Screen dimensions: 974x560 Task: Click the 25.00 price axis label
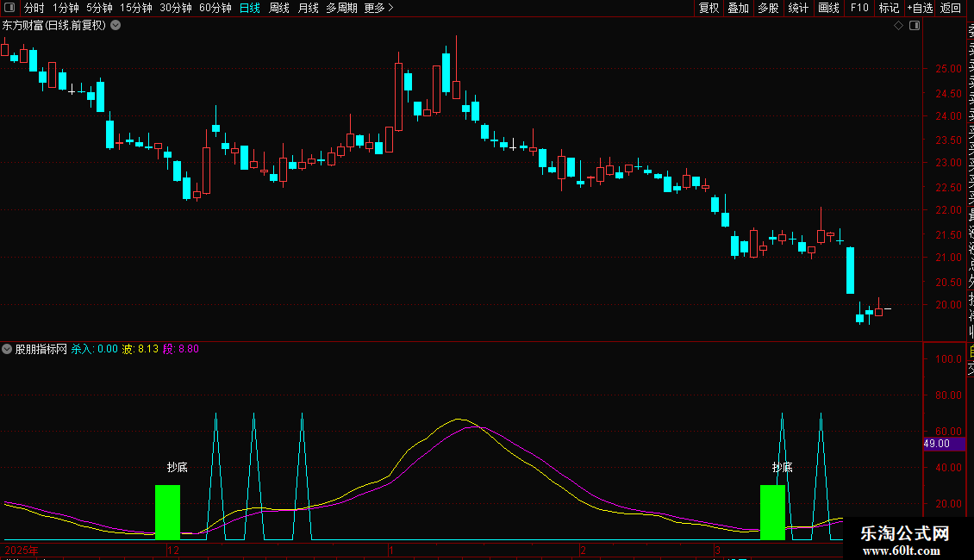pos(948,69)
